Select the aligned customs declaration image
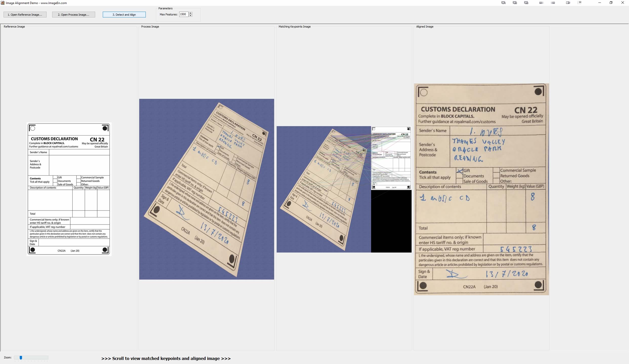629x364 pixels. (x=481, y=189)
